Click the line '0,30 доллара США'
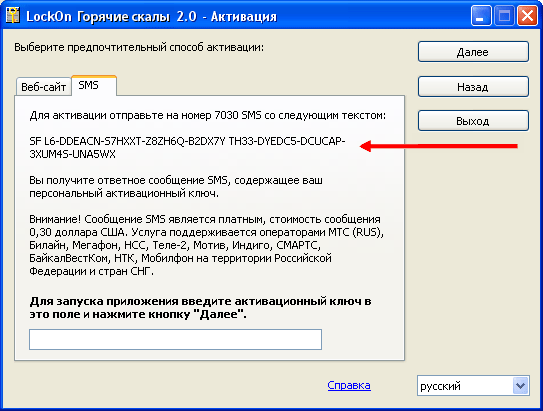This screenshot has width=543, height=411. coord(207,232)
